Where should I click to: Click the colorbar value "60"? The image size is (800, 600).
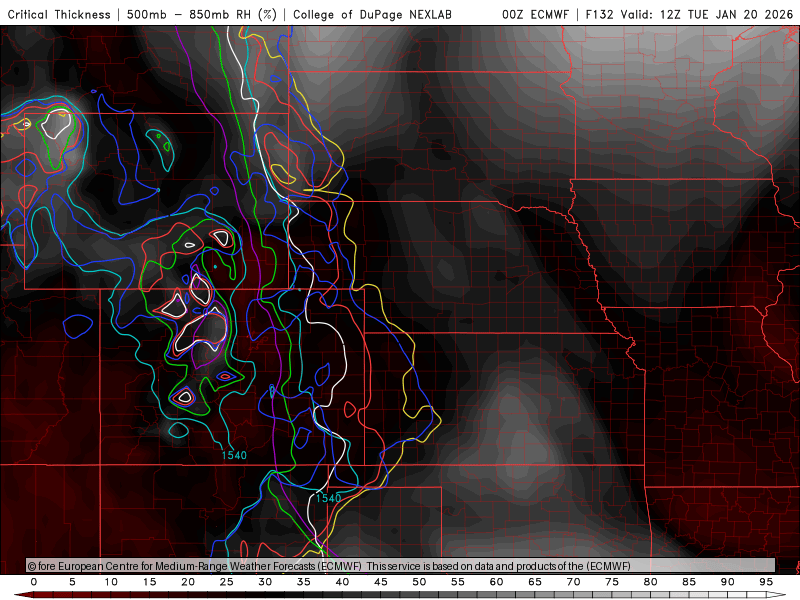[496, 582]
